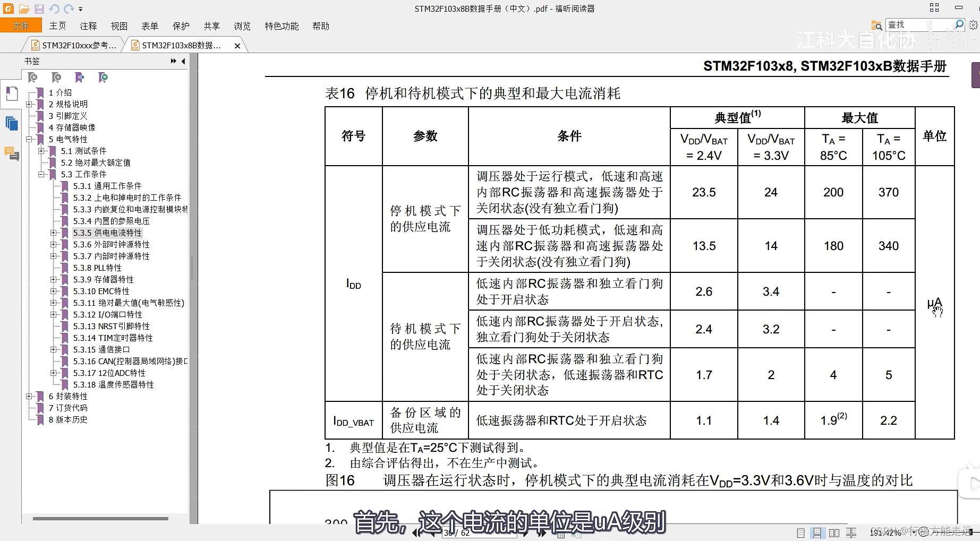
Task: Expand the 5.3.10 EMC特性 node
Action: [x=53, y=291]
